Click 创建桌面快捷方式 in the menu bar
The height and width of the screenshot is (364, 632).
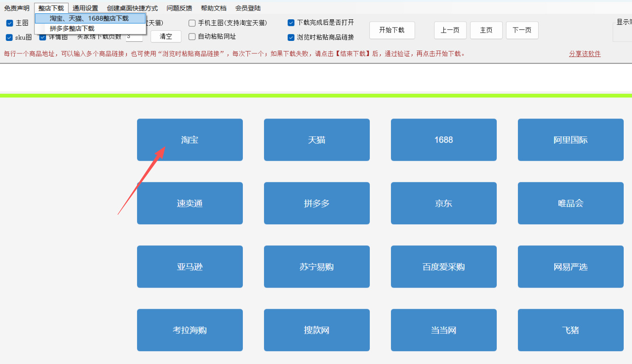132,8
